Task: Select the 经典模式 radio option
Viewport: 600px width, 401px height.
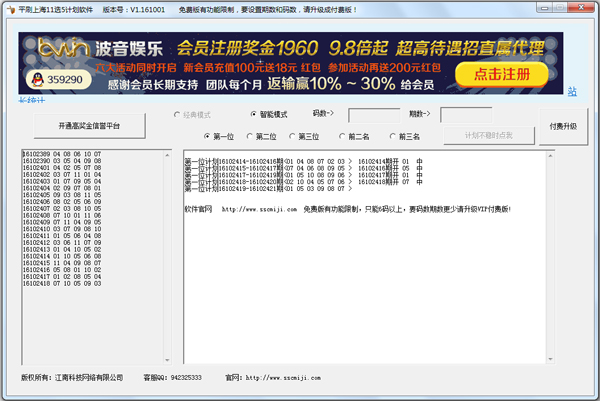Action: click(x=192, y=115)
